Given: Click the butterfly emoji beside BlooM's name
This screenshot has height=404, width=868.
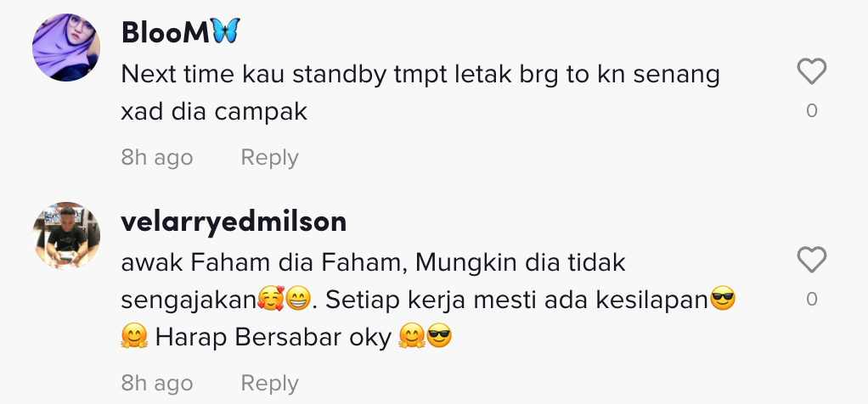Looking at the screenshot, I should coord(225,32).
